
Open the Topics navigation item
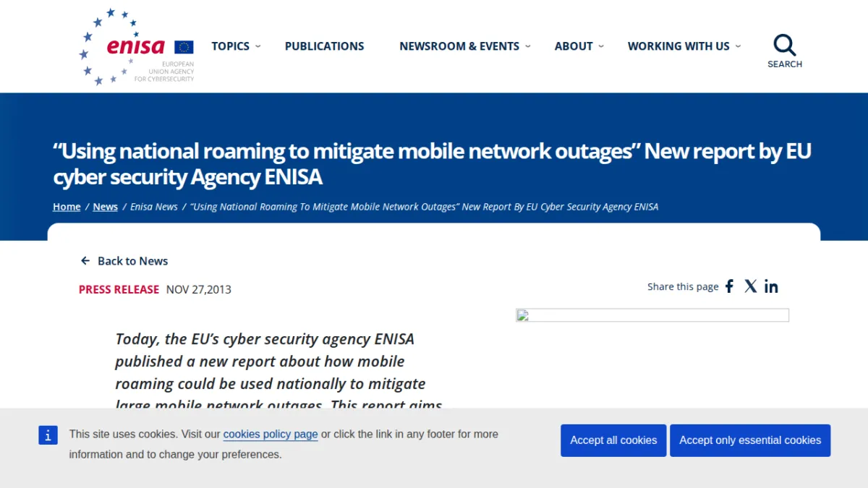[x=230, y=46]
